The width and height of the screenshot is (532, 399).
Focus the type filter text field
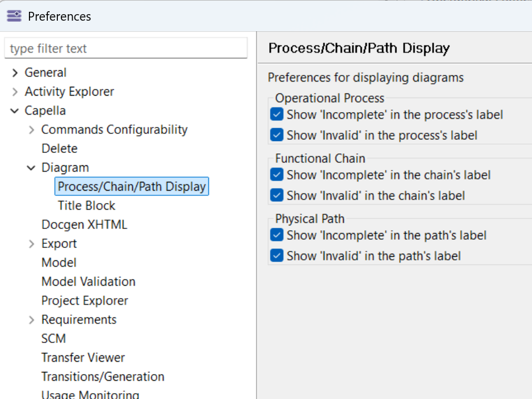tap(126, 48)
